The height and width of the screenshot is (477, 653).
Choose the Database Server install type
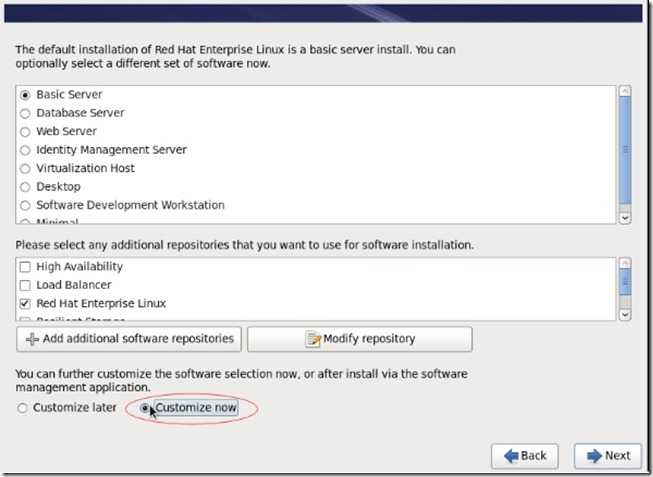(x=25, y=113)
